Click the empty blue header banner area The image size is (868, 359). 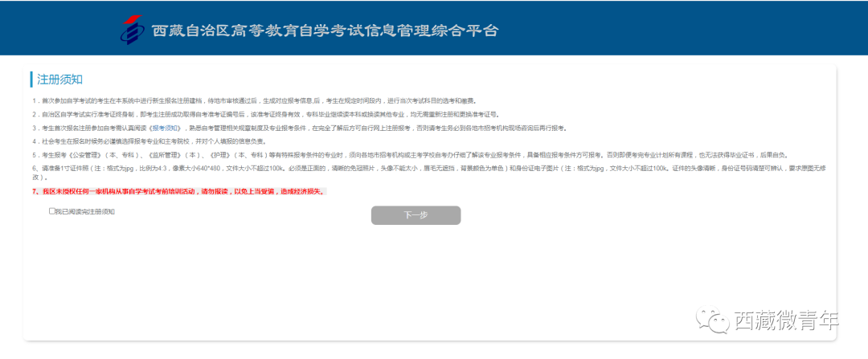(683, 28)
